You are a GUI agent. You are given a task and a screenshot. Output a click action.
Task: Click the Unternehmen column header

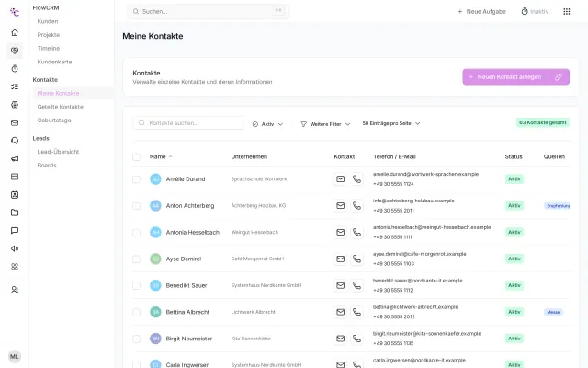tap(249, 157)
